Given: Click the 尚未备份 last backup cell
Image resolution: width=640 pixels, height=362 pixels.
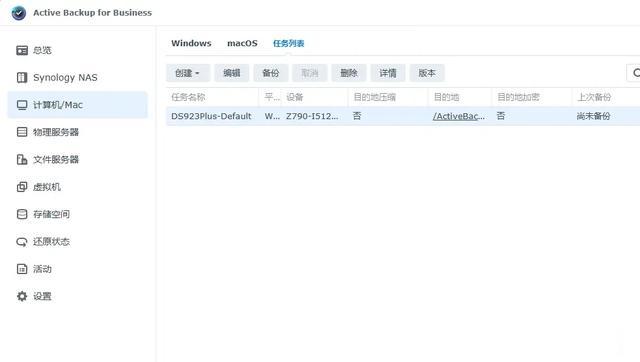Looking at the screenshot, I should [x=593, y=116].
